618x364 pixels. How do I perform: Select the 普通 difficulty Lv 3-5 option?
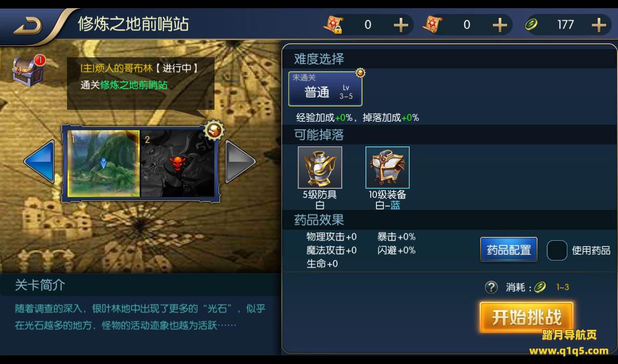point(325,89)
